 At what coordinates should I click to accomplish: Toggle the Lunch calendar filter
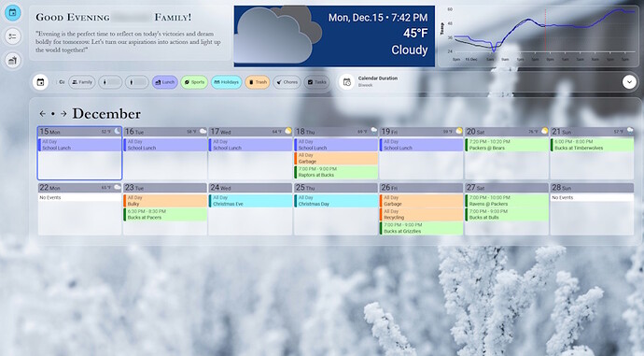(164, 82)
